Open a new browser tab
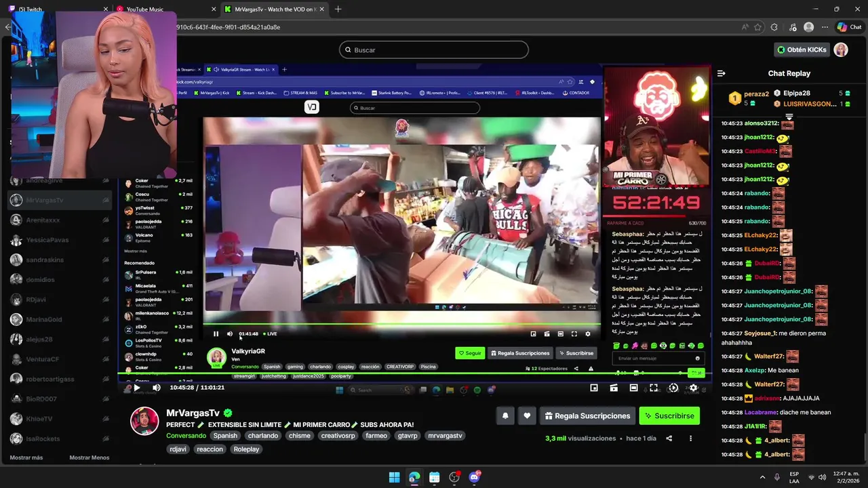 pos(338,9)
